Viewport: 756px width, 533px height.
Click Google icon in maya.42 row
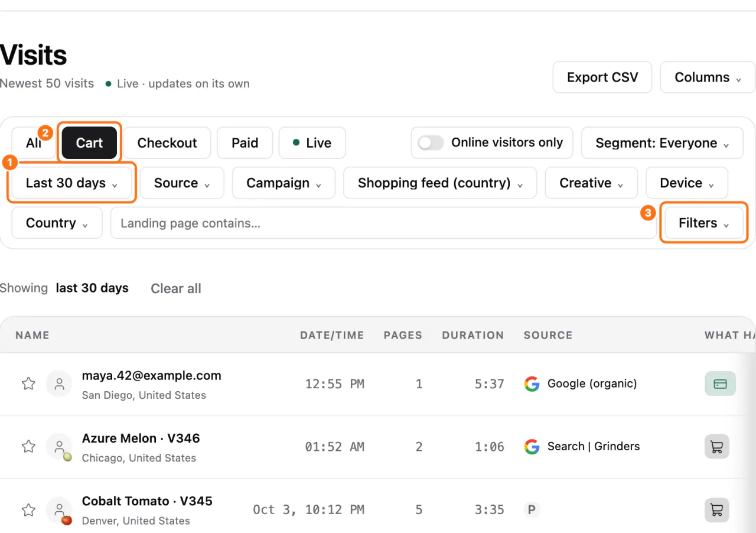532,384
